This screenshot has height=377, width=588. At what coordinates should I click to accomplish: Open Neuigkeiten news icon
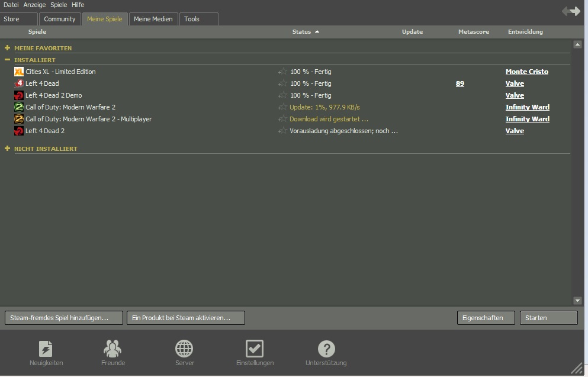(46, 349)
